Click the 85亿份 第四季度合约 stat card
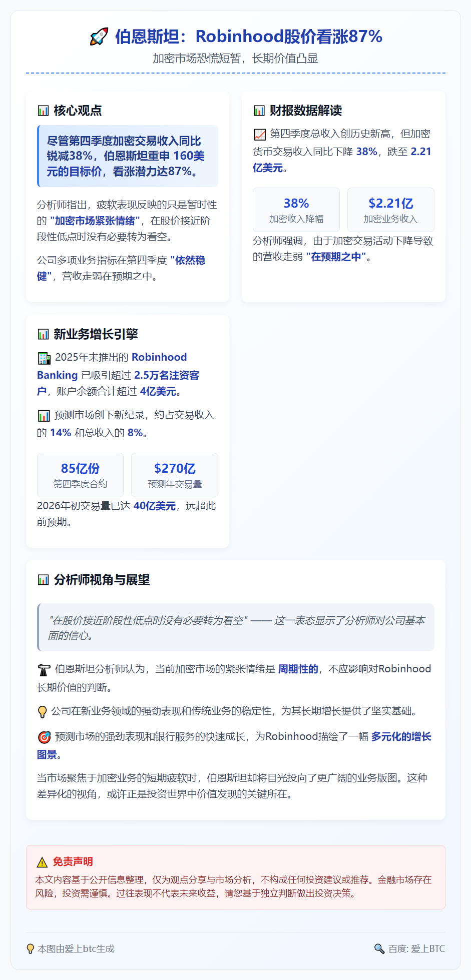 [80, 475]
